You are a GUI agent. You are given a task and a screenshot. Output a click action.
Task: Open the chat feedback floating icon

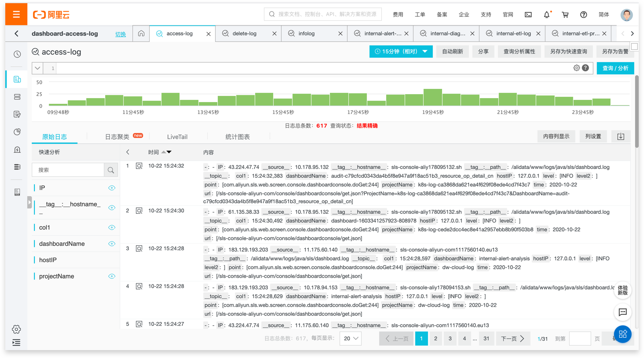point(623,312)
